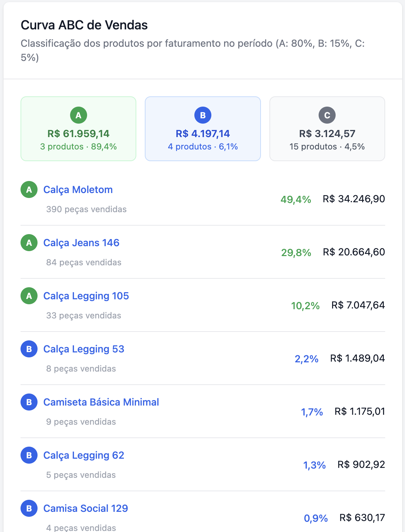405x532 pixels.
Task: Open the Calça Legging 105 product link
Action: 86,296
